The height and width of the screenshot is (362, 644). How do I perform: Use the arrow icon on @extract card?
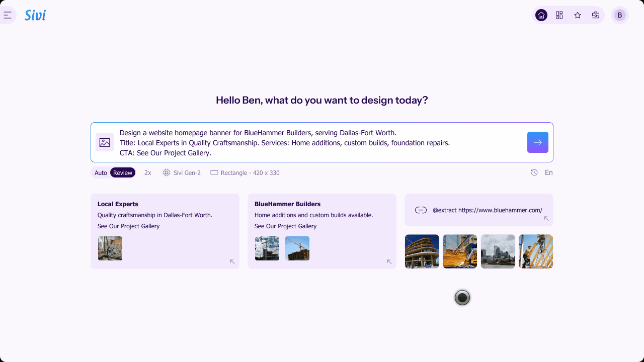[546, 219]
